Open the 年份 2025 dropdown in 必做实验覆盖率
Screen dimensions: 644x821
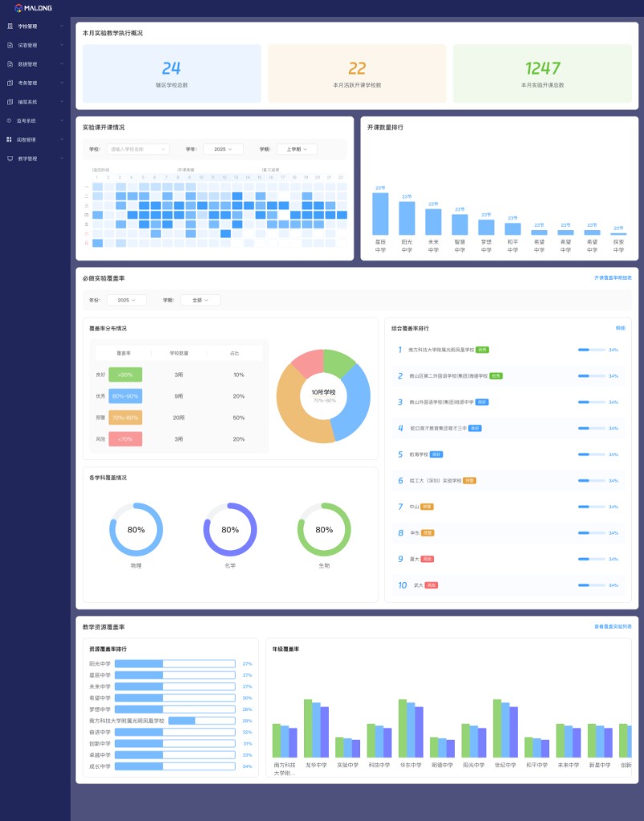tap(127, 300)
